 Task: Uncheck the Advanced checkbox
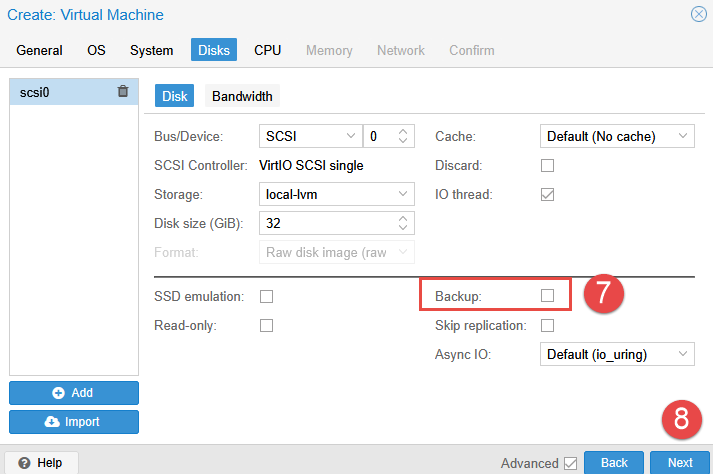[570, 463]
